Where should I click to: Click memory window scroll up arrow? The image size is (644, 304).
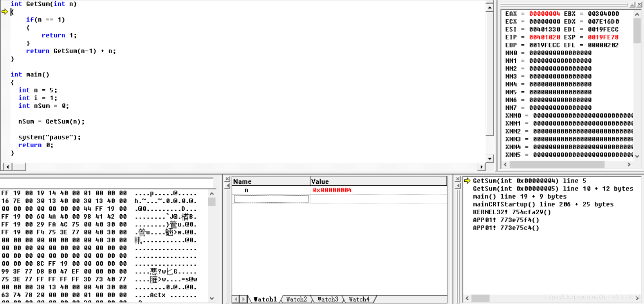click(x=212, y=194)
